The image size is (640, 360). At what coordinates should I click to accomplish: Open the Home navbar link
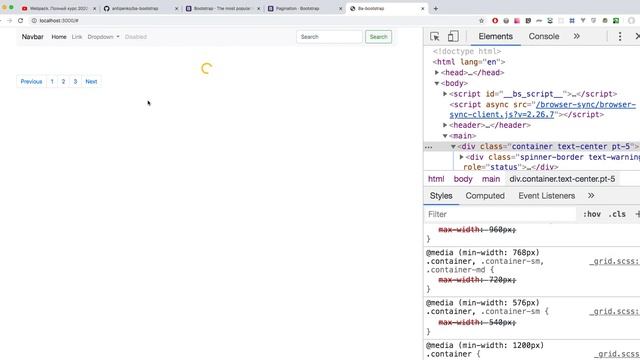click(59, 37)
